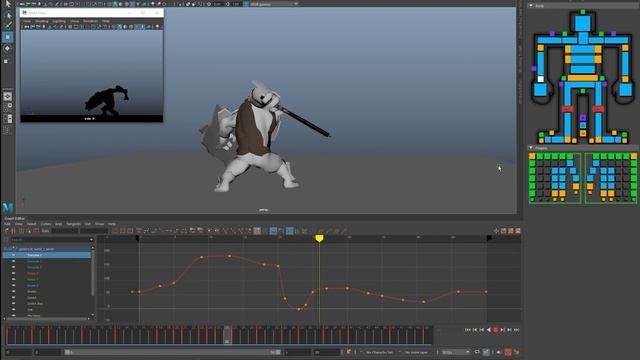Collapse the Body picker section

point(531,5)
